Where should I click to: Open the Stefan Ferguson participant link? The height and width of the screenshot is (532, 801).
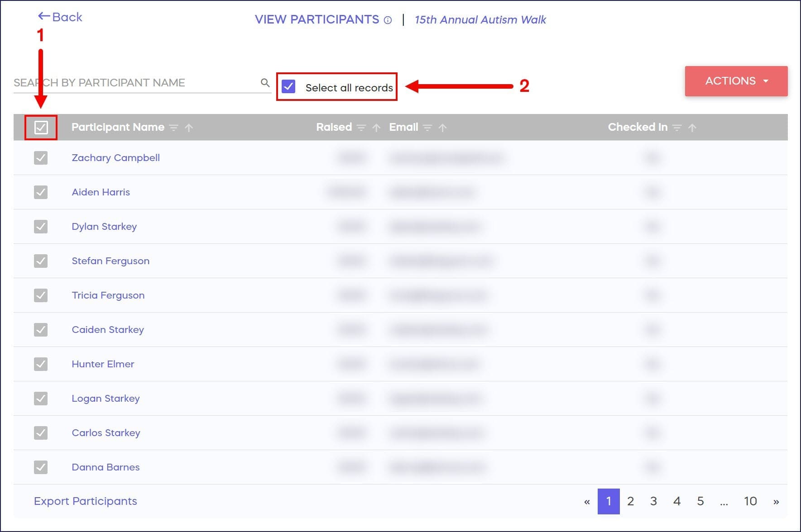point(110,261)
